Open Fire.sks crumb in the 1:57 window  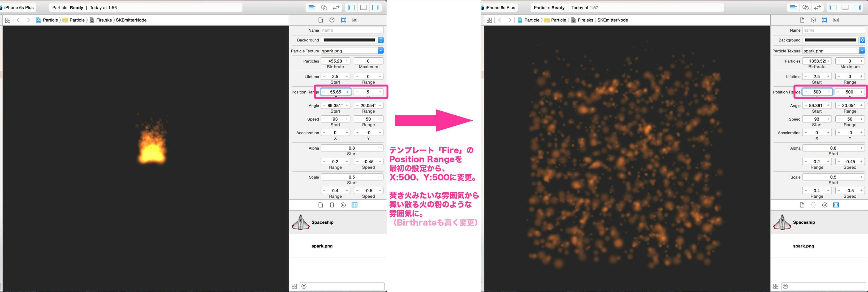582,20
